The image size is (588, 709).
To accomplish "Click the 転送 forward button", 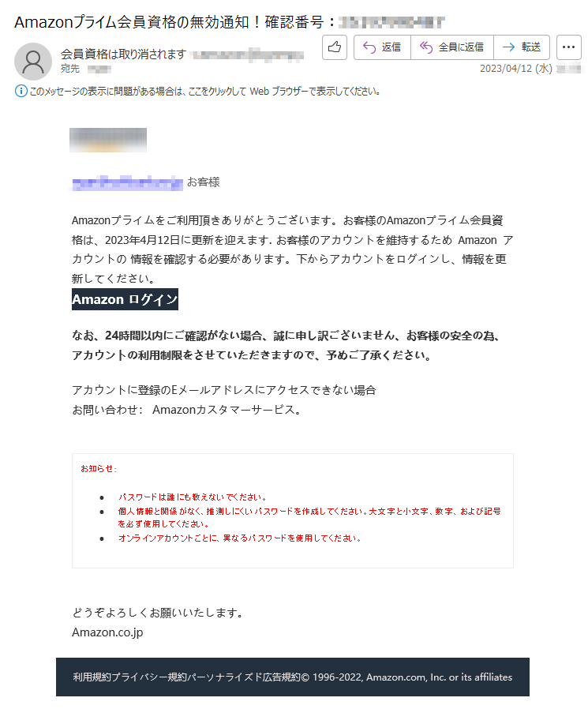I will coord(522,47).
